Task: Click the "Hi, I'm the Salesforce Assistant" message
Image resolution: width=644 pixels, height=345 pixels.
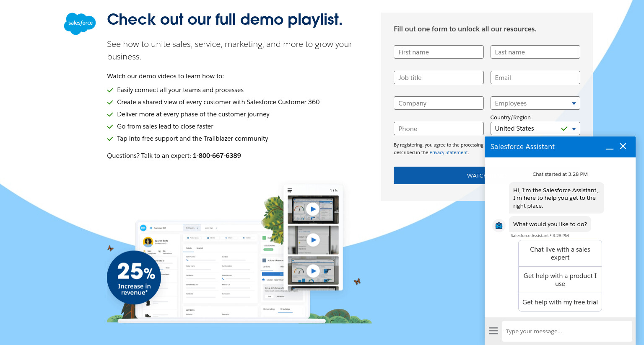Action: click(x=556, y=198)
